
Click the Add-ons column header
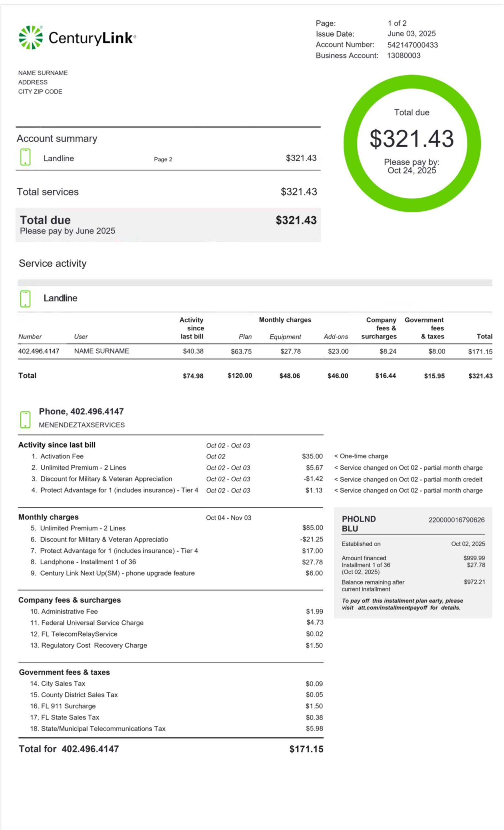coord(336,337)
